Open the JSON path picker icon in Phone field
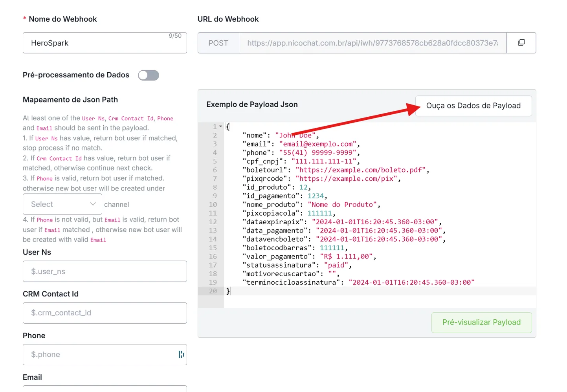567x392 pixels. pos(181,354)
